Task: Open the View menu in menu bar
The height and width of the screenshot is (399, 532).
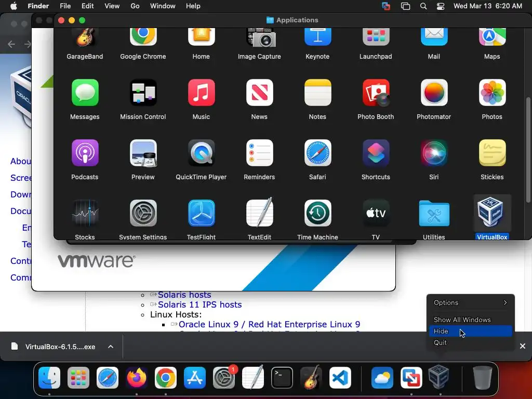Action: pos(112,6)
